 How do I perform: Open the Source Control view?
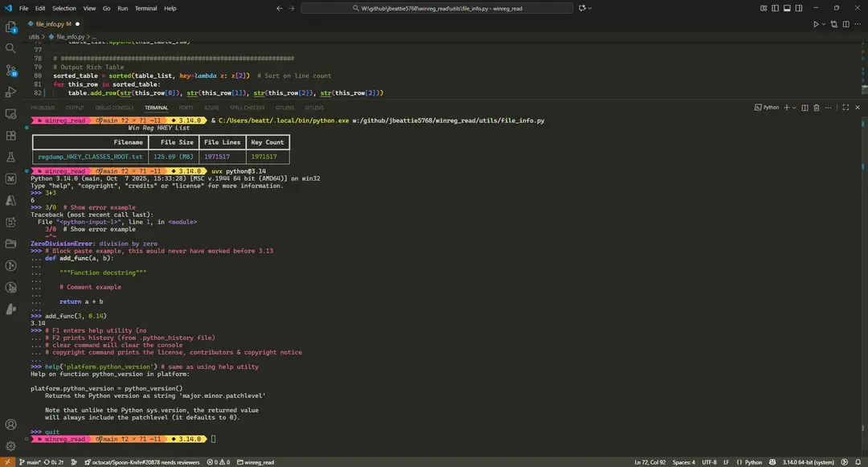click(x=10, y=71)
